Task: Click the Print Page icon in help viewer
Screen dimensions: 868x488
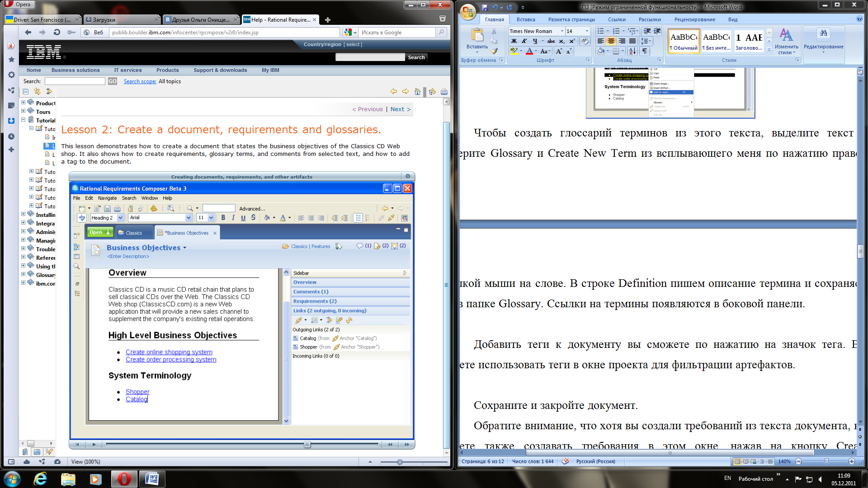Action: (444, 91)
